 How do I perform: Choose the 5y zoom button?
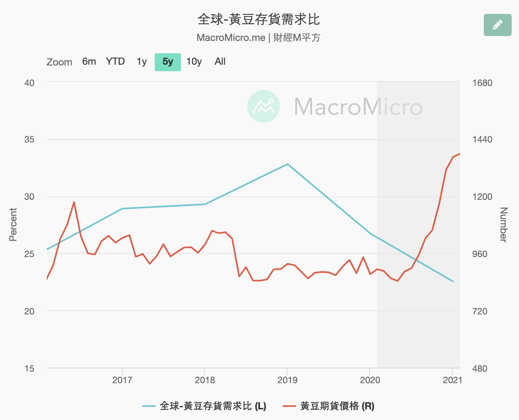[168, 62]
